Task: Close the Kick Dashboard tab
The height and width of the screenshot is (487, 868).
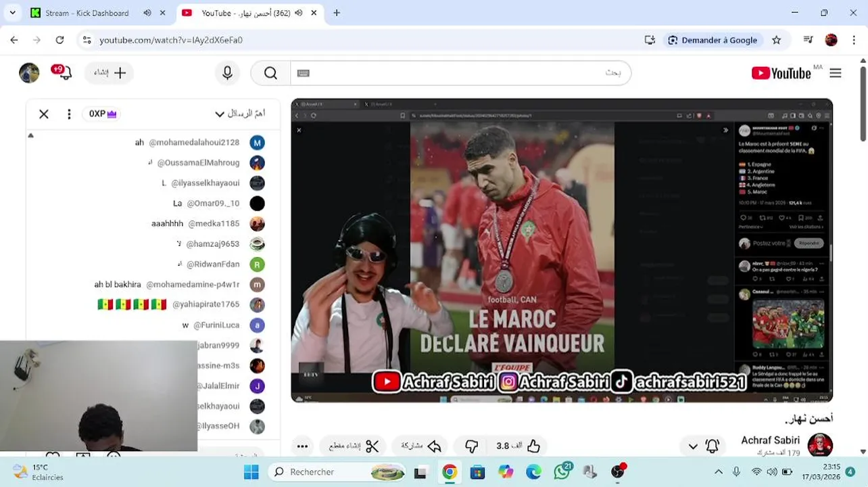Action: click(162, 13)
